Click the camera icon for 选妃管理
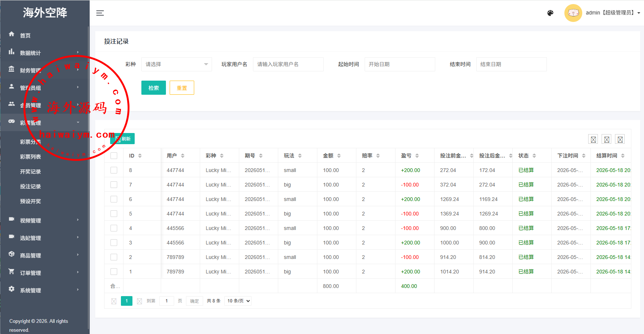 click(x=12, y=237)
